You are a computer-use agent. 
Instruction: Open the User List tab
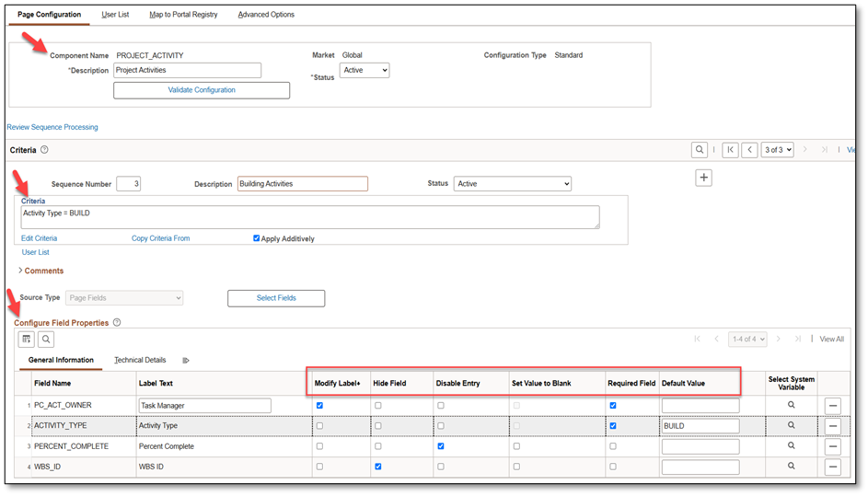(115, 15)
